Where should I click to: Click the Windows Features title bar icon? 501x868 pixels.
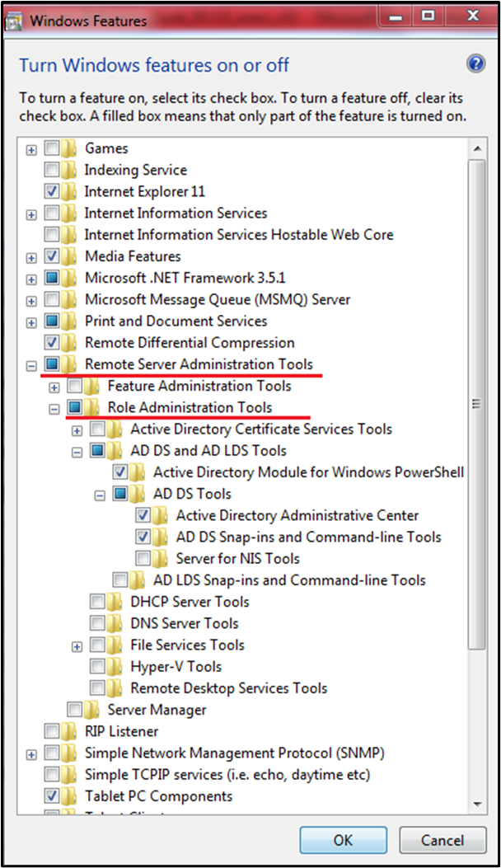[16, 21]
